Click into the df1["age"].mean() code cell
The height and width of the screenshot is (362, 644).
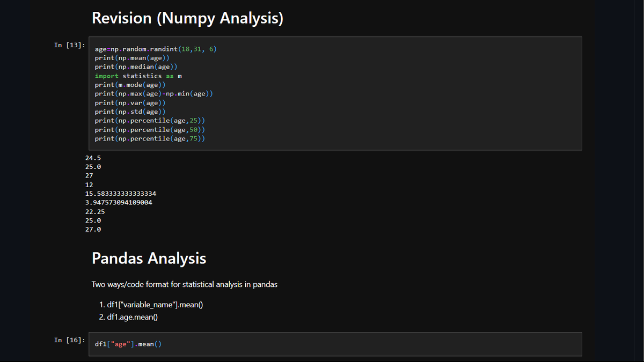(336, 344)
